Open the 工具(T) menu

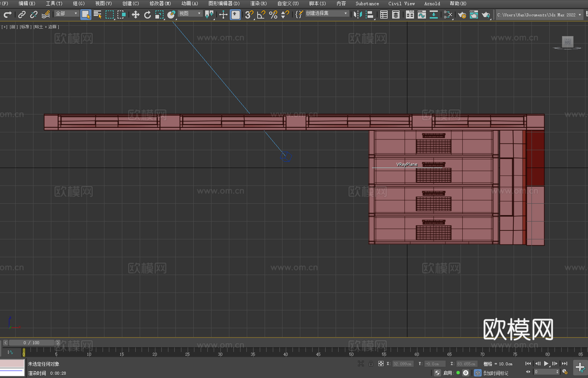tap(54, 3)
